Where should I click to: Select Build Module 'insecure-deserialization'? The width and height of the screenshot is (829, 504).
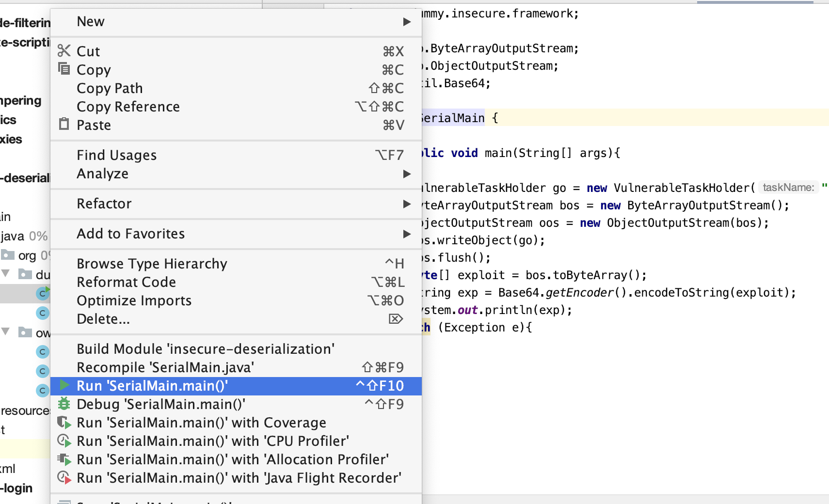point(206,349)
